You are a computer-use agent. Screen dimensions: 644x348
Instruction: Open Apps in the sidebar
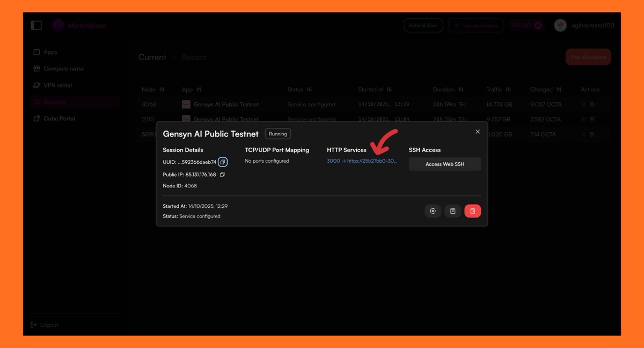(45, 52)
